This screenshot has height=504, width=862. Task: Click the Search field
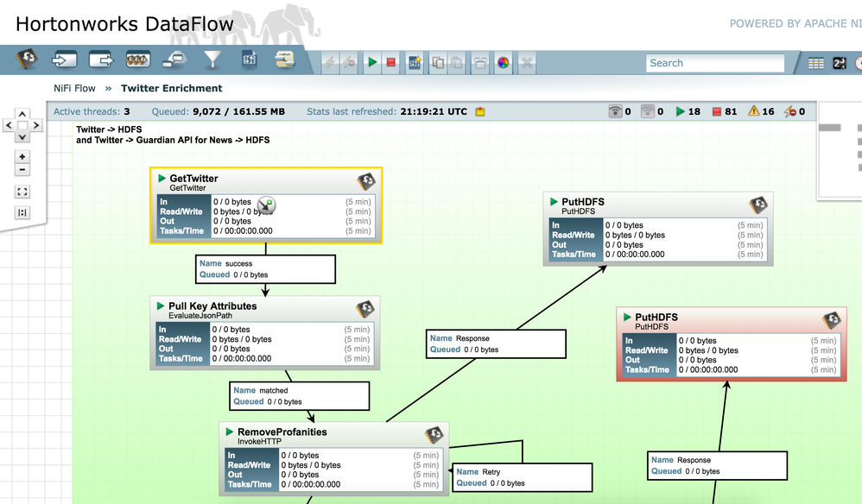715,62
